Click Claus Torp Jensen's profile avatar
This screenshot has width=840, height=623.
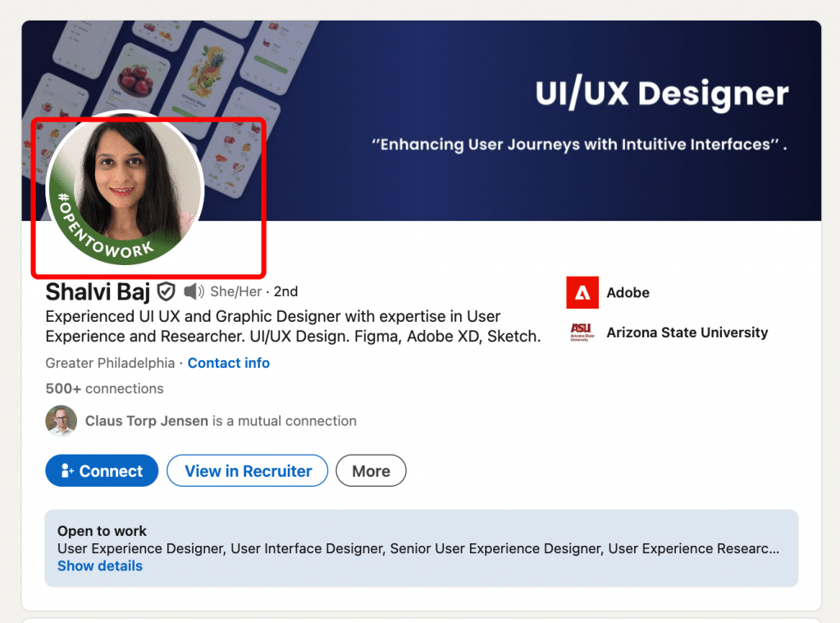pos(61,420)
